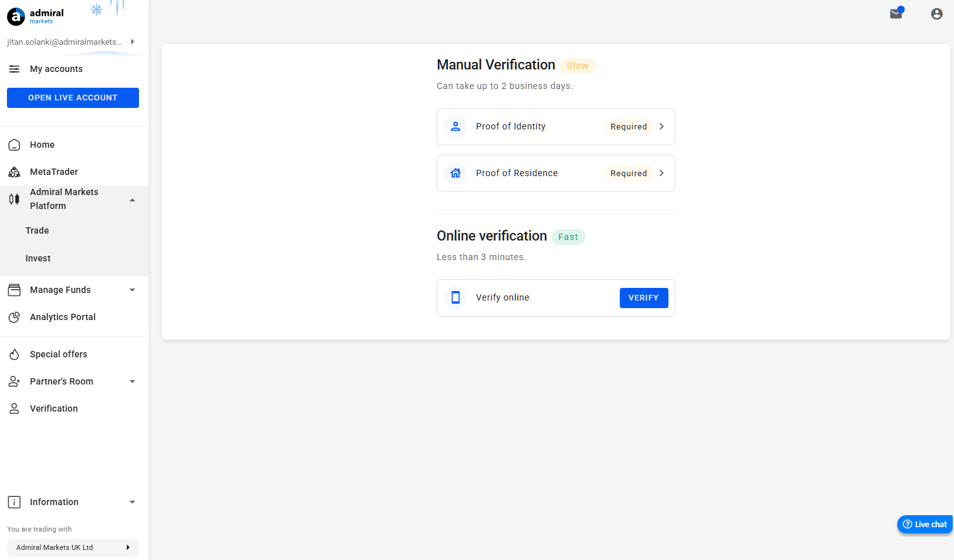This screenshot has height=560, width=954.
Task: Click the Admiral Markets logo
Action: pyautogui.click(x=35, y=16)
